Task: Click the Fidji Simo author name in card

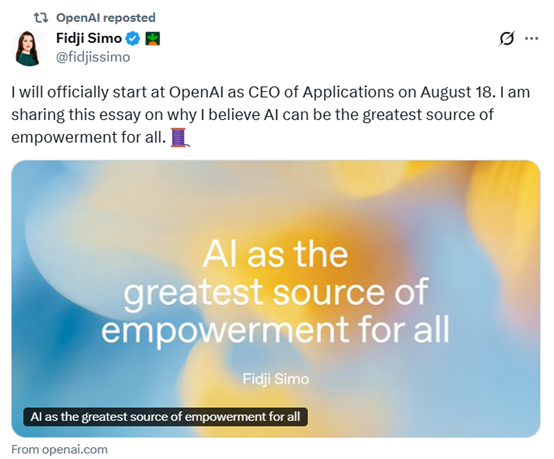Action: [276, 379]
